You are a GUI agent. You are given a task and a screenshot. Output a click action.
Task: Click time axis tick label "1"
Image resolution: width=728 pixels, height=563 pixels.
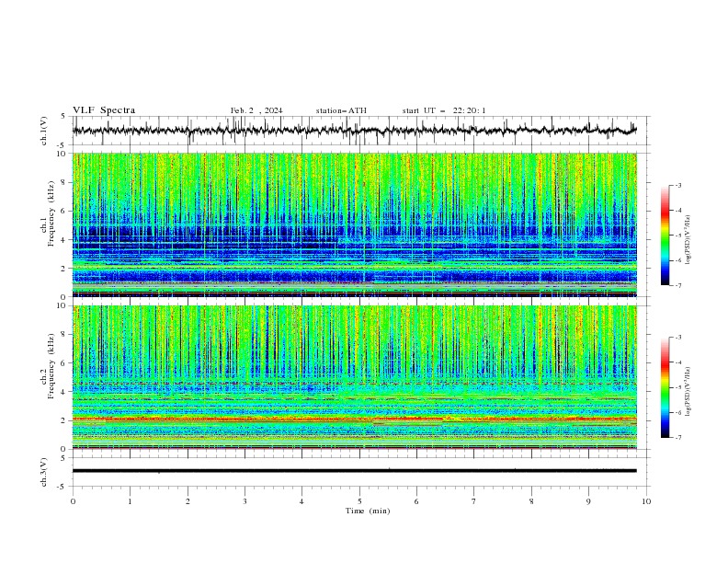point(130,501)
